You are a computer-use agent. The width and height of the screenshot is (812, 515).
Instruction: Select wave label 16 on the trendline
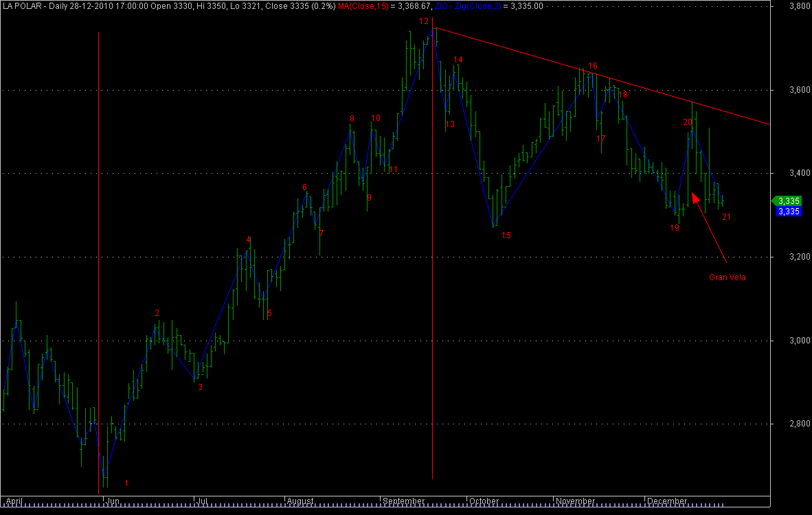[593, 66]
